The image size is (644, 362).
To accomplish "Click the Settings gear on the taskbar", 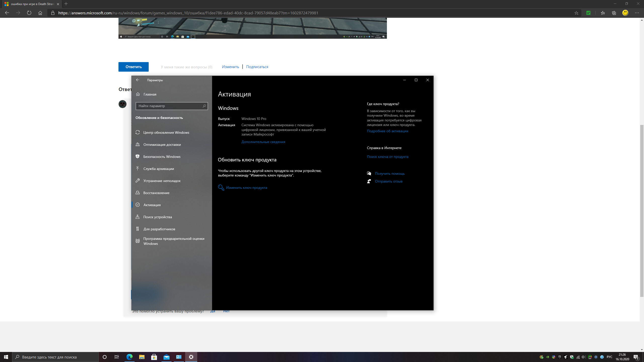I will [x=191, y=357].
